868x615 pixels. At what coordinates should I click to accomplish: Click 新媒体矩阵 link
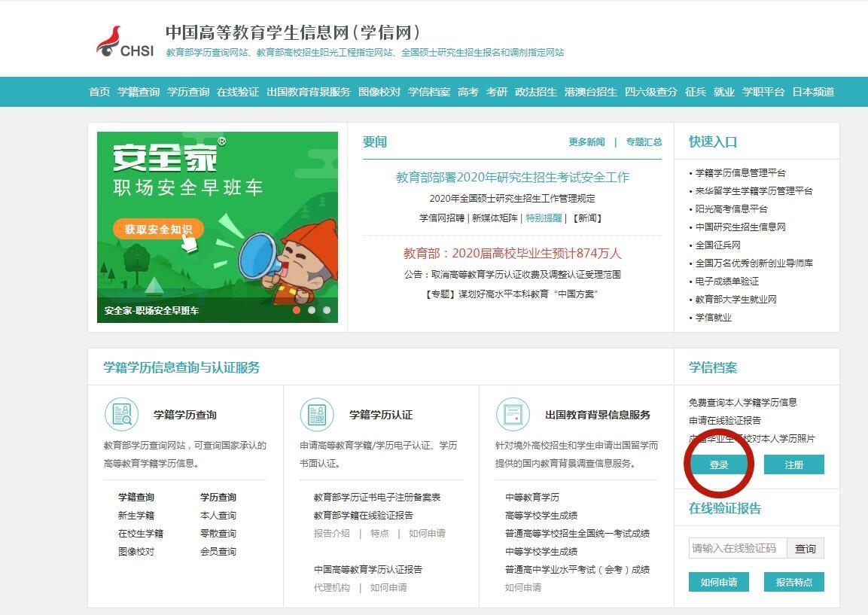[x=495, y=218]
